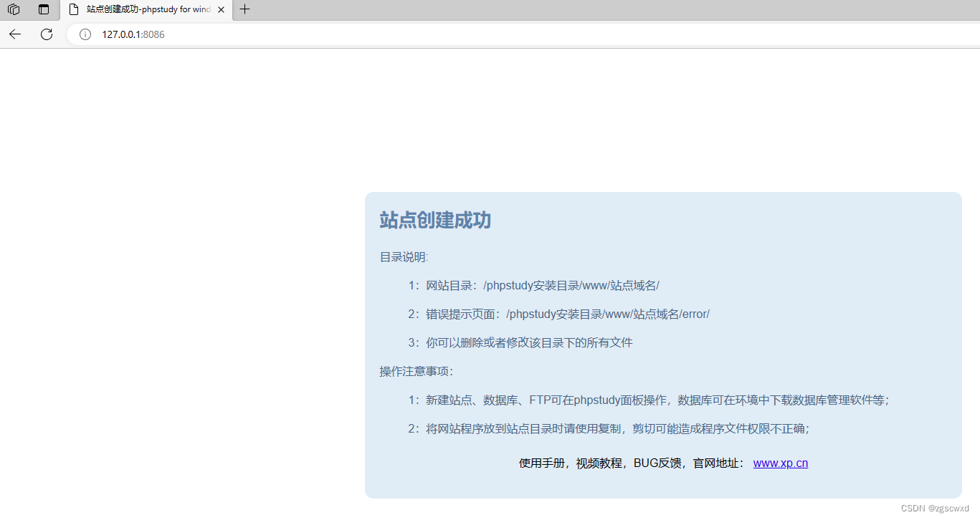Open the workspaces icon in tab bar
The width and height of the screenshot is (980, 520).
click(x=14, y=9)
